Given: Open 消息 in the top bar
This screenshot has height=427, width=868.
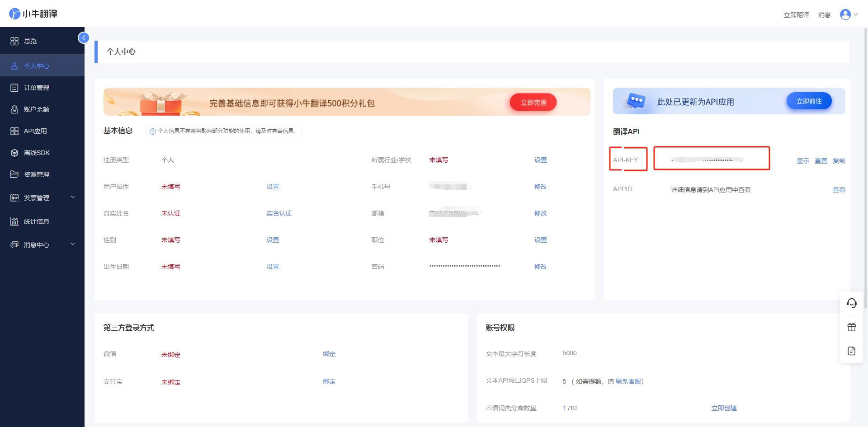Looking at the screenshot, I should [x=825, y=15].
